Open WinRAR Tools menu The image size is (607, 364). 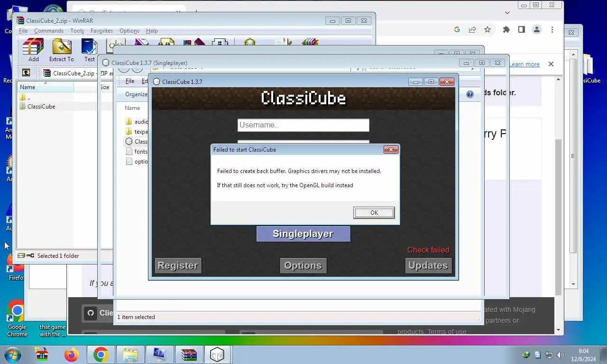77,31
